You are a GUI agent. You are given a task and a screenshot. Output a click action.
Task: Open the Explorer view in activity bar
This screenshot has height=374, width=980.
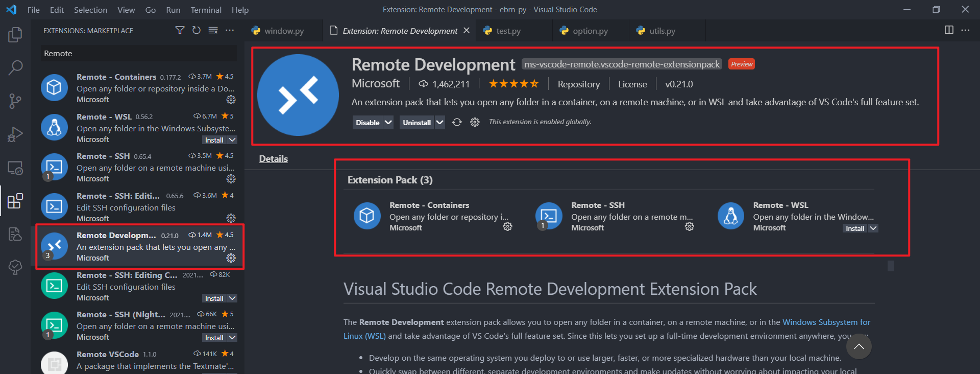tap(15, 35)
